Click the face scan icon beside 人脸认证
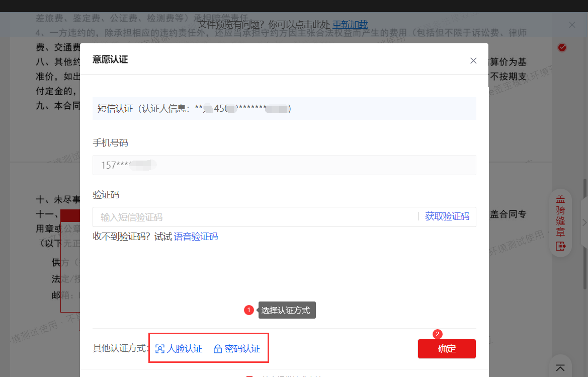The height and width of the screenshot is (377, 588). (x=160, y=349)
